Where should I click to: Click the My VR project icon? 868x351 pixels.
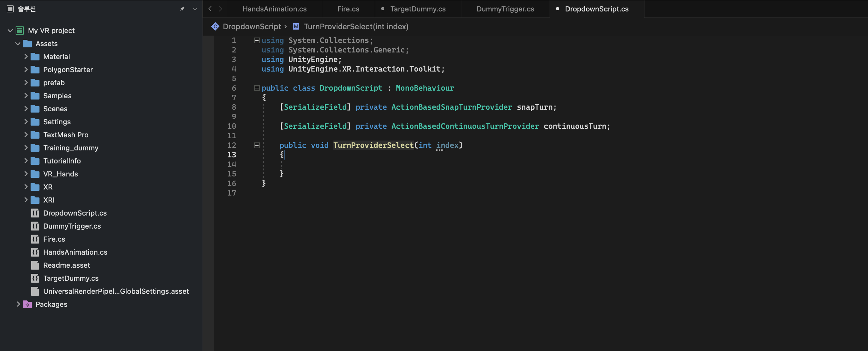pos(20,31)
